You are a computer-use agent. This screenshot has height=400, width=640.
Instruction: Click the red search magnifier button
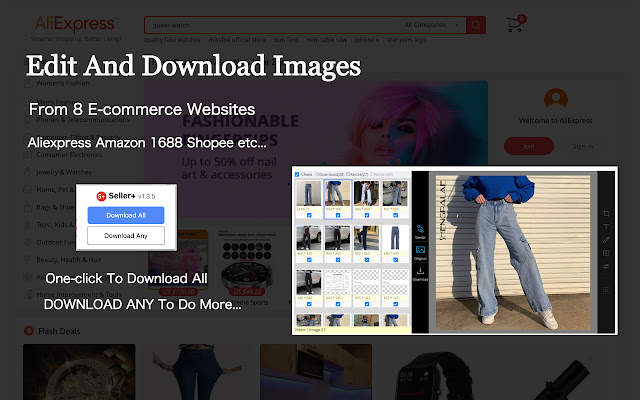tap(476, 24)
